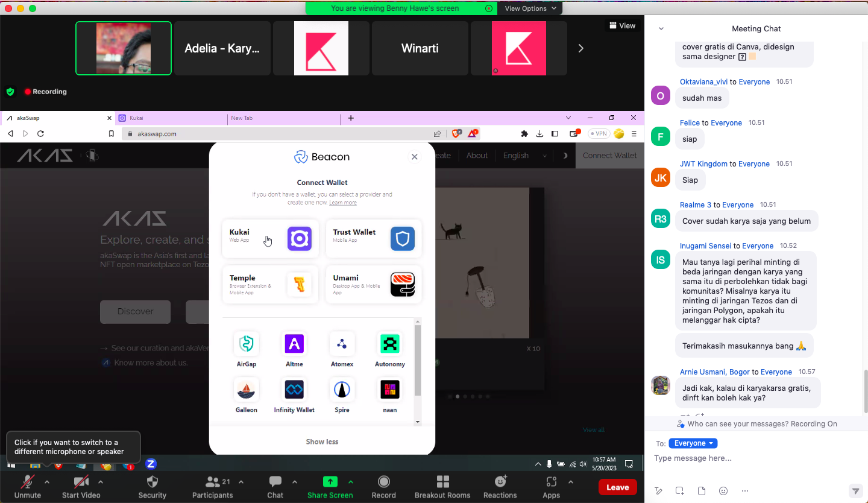The image size is (868, 503).
Task: Choose the Temple wallet option
Action: [x=271, y=285]
